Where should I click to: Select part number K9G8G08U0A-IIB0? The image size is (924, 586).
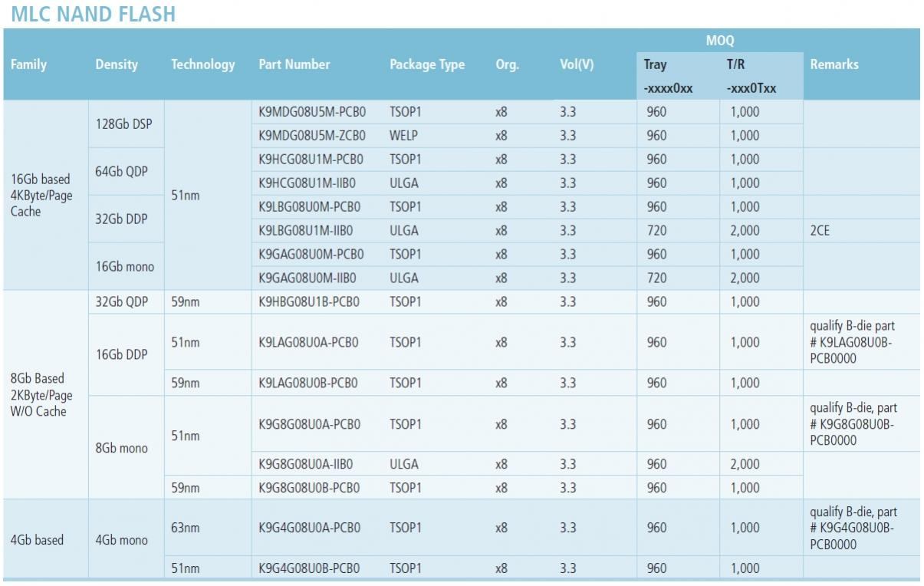(x=306, y=464)
